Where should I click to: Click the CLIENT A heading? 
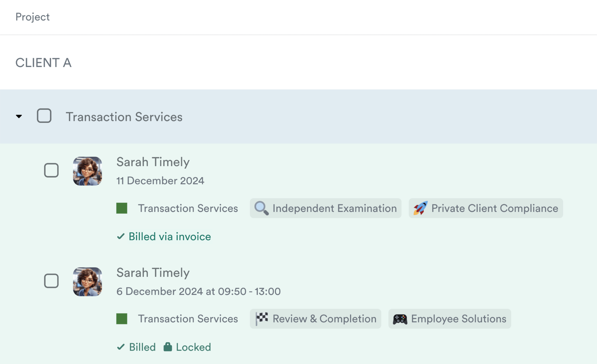(x=44, y=63)
